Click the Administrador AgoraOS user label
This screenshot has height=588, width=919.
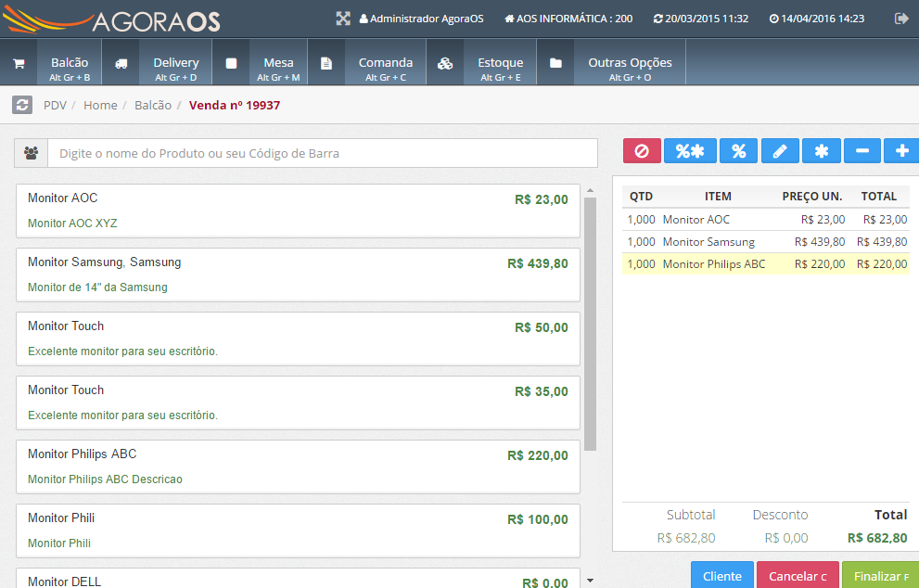[421, 19]
